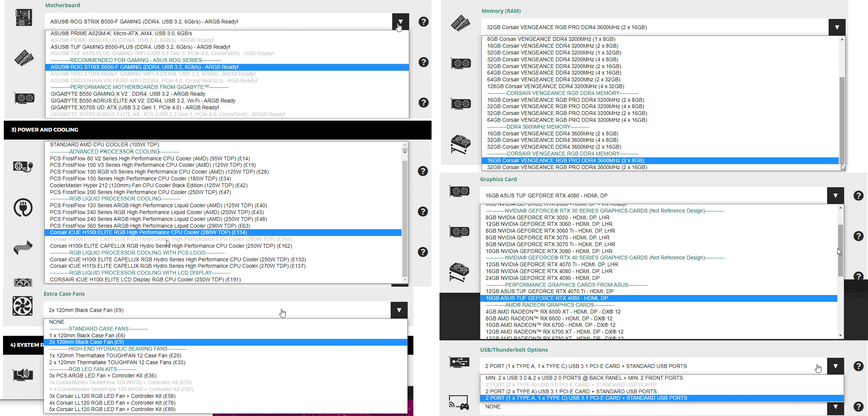868x416 pixels.
Task: Click the power plug icon in Power and Cooling
Action: [x=23, y=208]
